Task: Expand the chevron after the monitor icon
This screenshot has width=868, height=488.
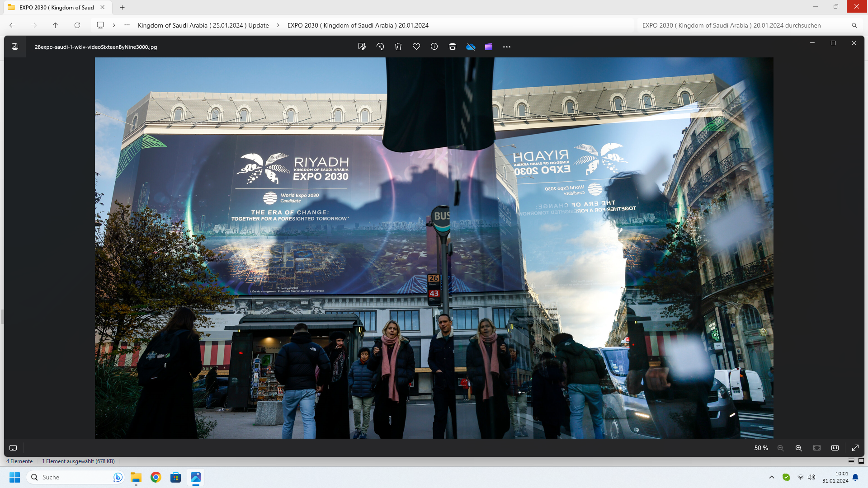Action: [x=114, y=25]
